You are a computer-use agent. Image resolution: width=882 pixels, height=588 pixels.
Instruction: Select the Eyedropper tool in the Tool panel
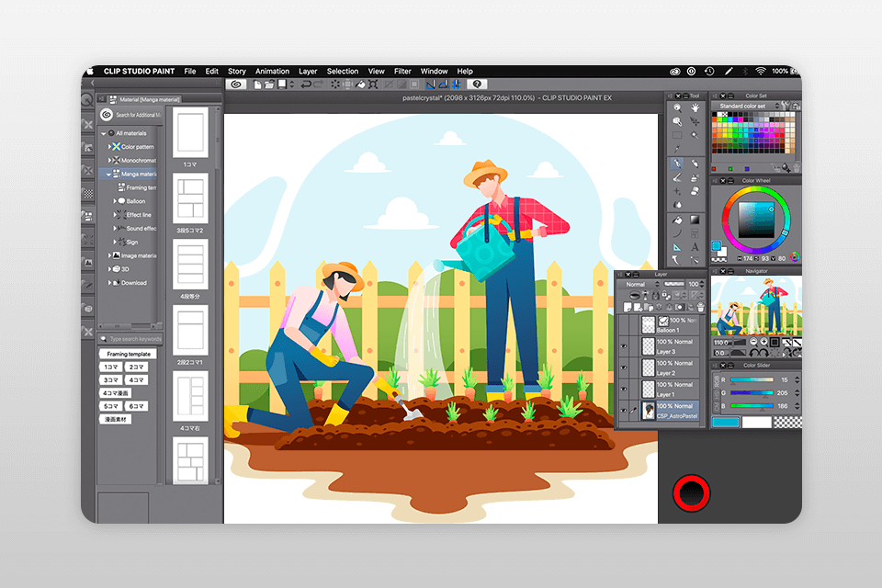point(678,147)
